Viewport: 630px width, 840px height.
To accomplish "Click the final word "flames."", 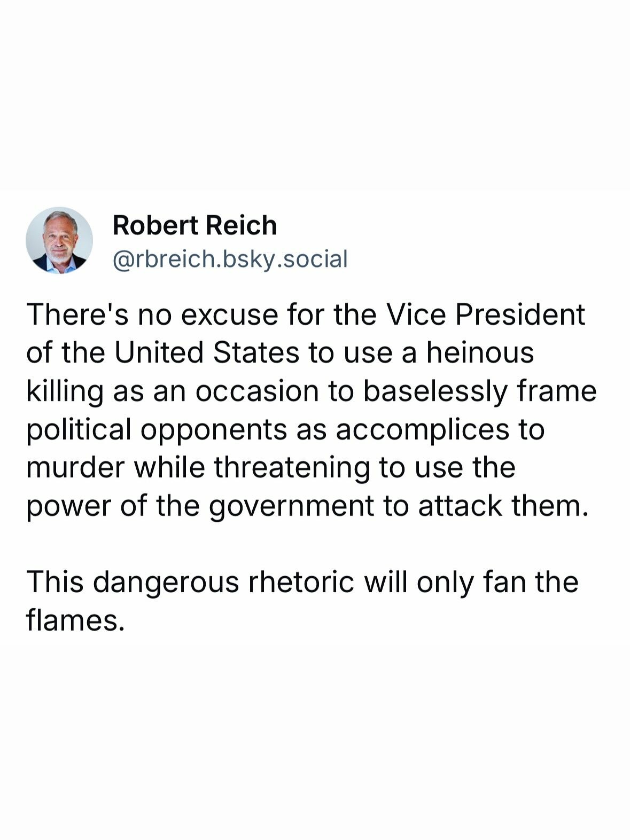I will [75, 620].
